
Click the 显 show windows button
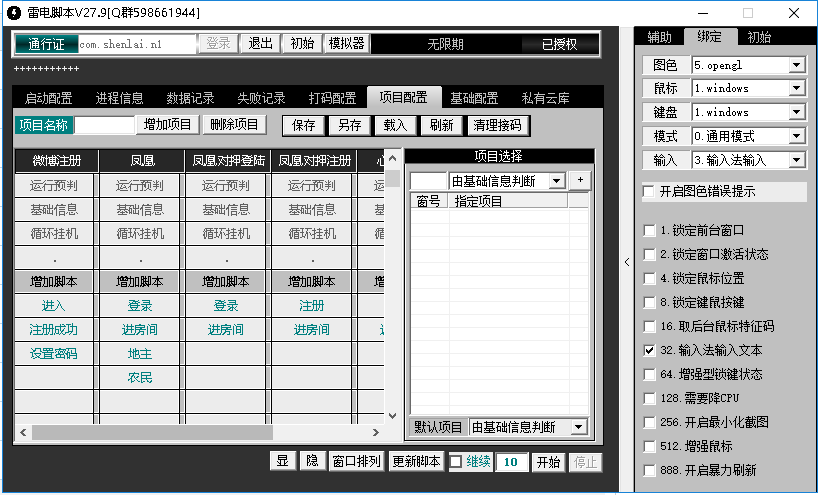[282, 461]
